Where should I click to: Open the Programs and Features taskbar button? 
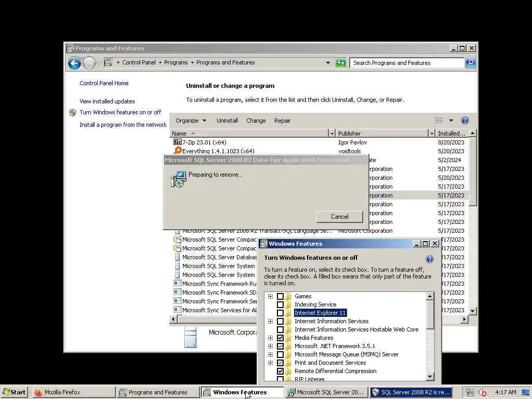[x=158, y=392]
